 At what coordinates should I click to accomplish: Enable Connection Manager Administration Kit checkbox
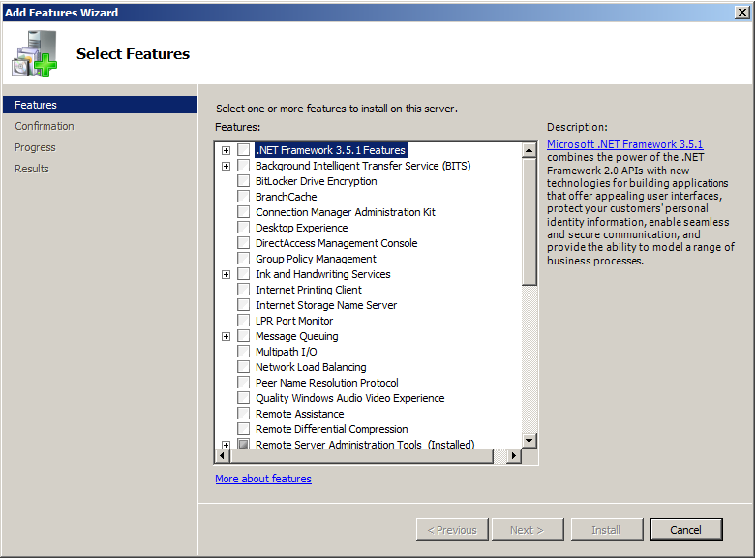[x=244, y=212]
